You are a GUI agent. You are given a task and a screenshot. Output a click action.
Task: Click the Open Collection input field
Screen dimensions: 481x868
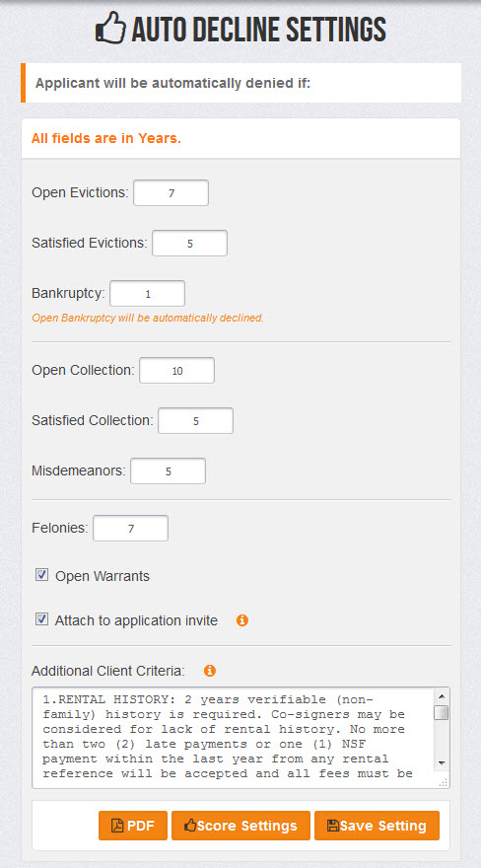pos(176,371)
